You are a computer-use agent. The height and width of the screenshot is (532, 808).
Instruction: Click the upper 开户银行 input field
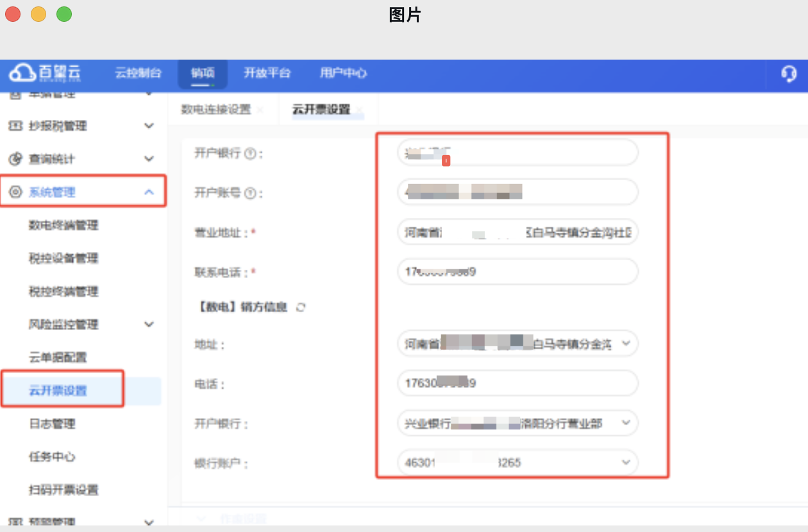tap(518, 153)
